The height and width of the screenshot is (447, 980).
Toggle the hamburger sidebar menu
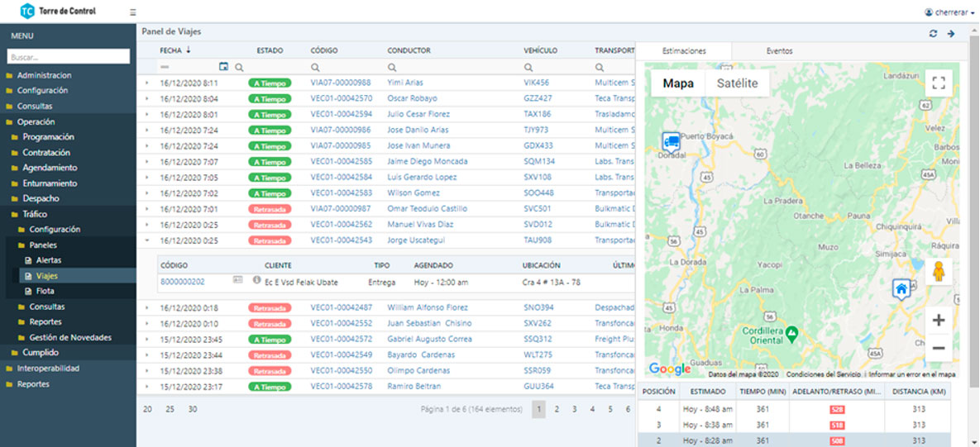coord(133,12)
